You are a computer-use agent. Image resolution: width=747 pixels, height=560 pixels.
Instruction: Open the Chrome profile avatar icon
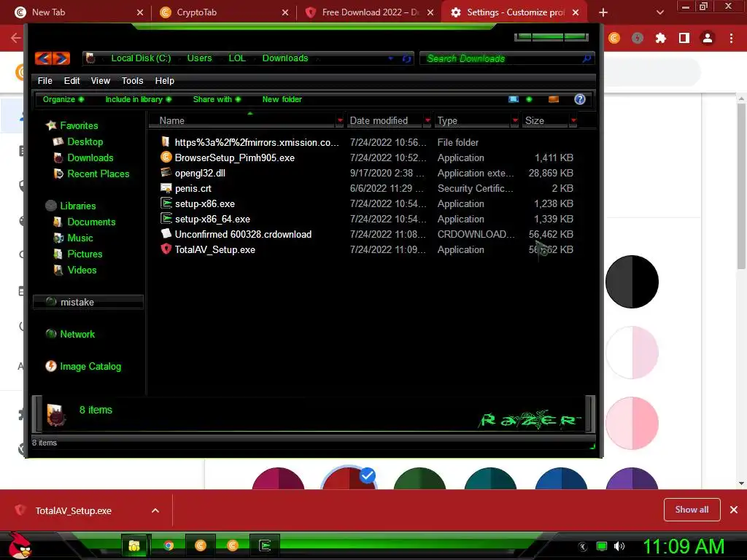point(708,38)
